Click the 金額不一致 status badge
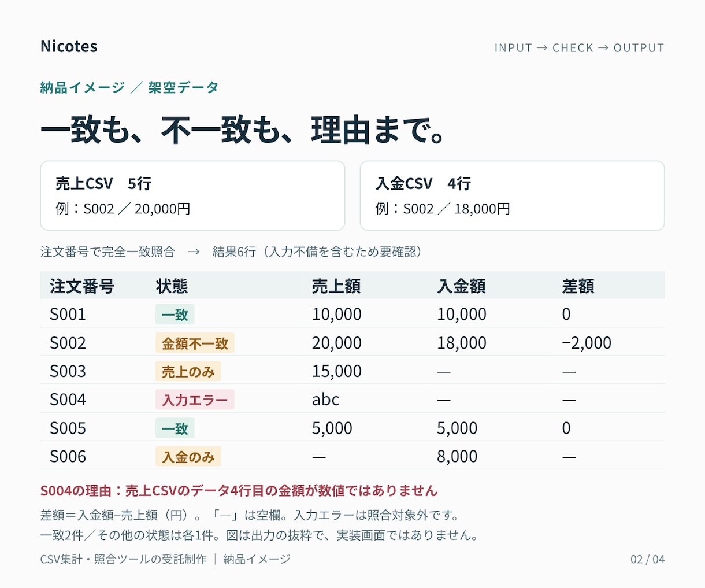Viewport: 705px width, 588px height. tap(195, 343)
